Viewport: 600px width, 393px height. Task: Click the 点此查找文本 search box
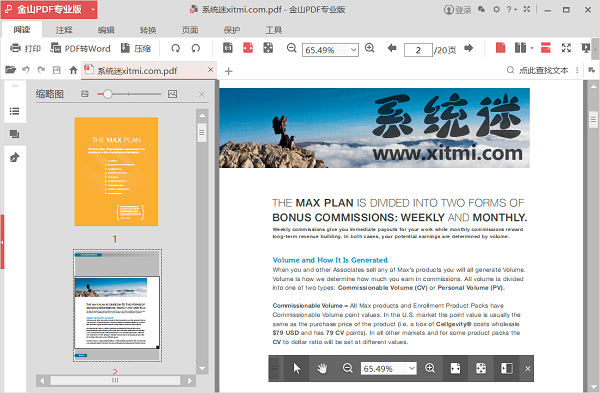(x=543, y=70)
